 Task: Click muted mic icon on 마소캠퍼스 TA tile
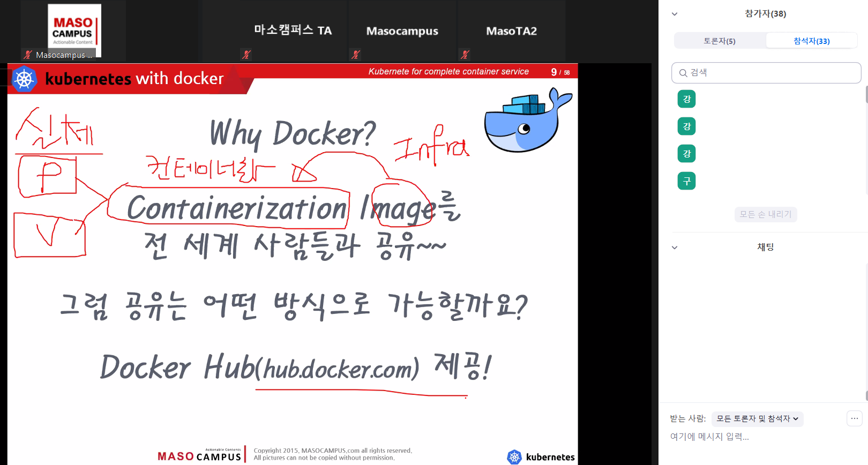pyautogui.click(x=246, y=54)
